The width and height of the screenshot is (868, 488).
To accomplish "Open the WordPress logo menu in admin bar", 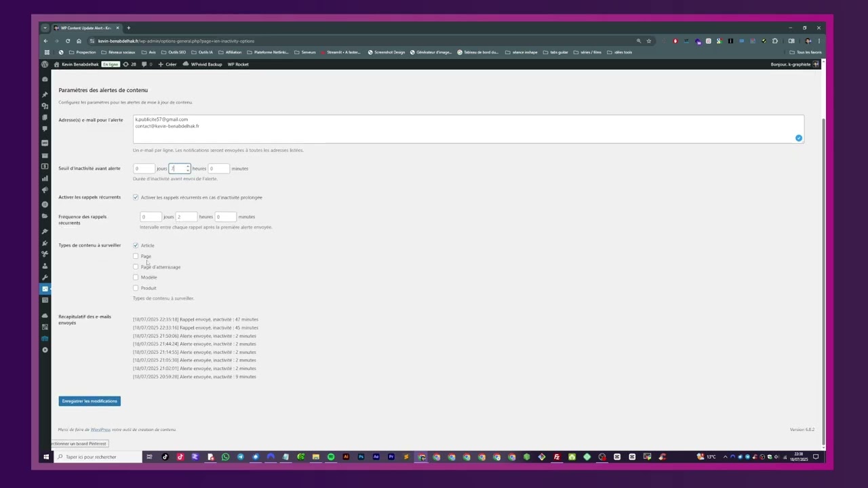I will (x=45, y=64).
